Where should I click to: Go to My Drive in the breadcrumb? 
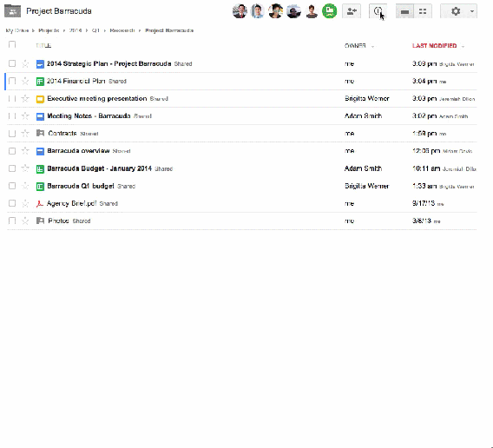click(17, 30)
